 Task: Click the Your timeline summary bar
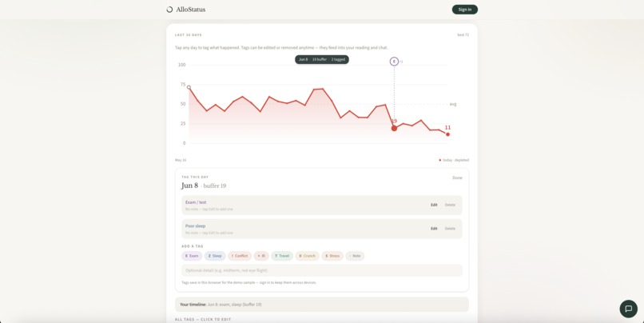[321, 305]
